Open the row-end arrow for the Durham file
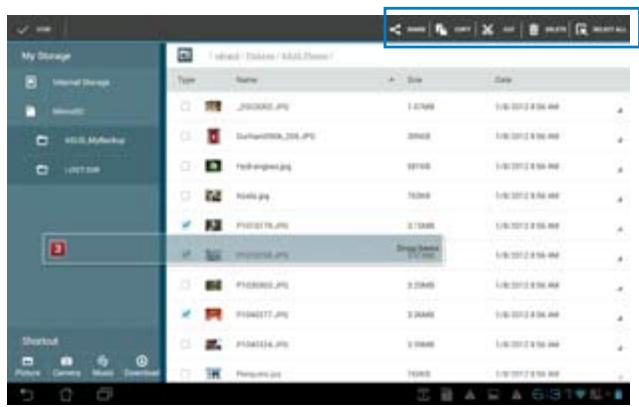The image size is (639, 407). (620, 140)
